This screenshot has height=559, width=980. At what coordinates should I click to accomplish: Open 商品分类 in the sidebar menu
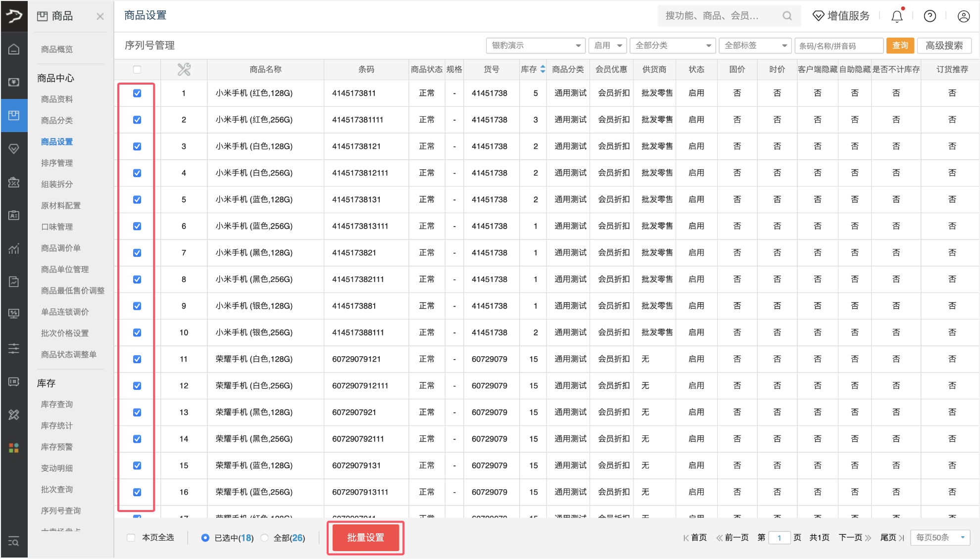coord(57,120)
